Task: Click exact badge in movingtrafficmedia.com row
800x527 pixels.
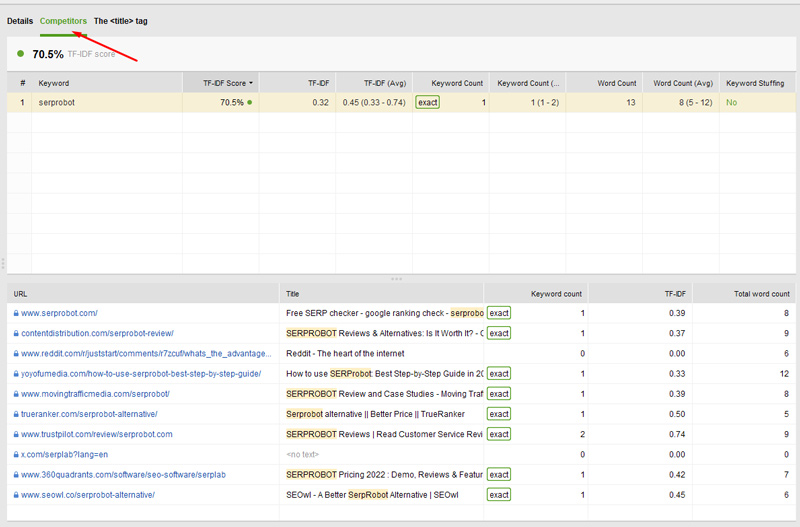Action: pyautogui.click(x=499, y=394)
